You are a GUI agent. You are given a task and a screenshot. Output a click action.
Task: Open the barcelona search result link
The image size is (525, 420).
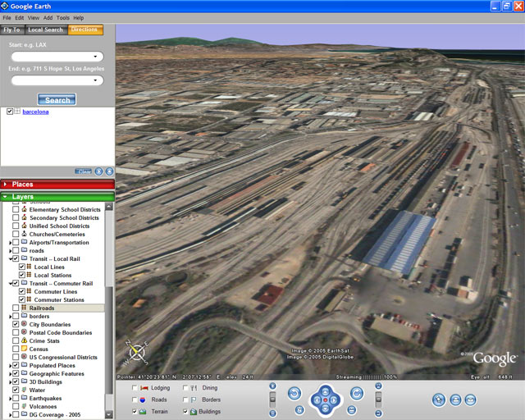(x=35, y=112)
